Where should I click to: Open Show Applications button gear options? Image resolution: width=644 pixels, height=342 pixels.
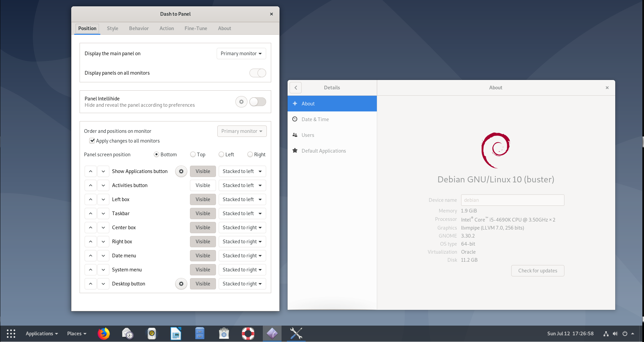click(181, 171)
